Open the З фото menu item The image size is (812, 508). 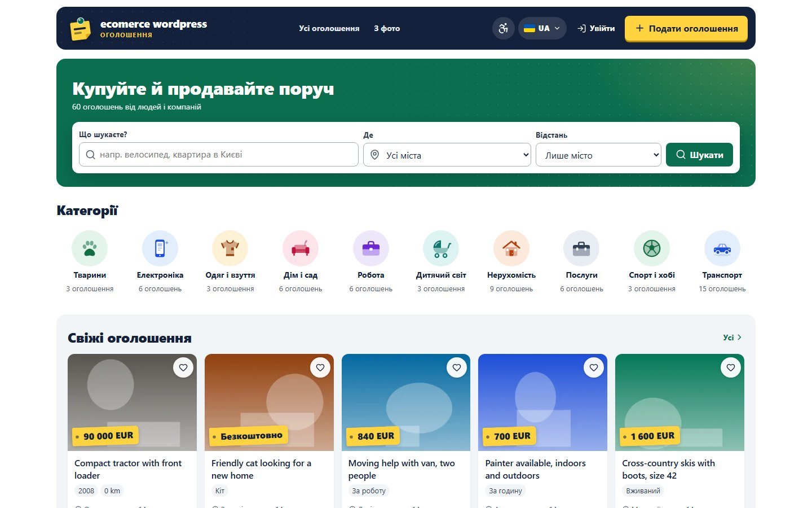coord(387,28)
